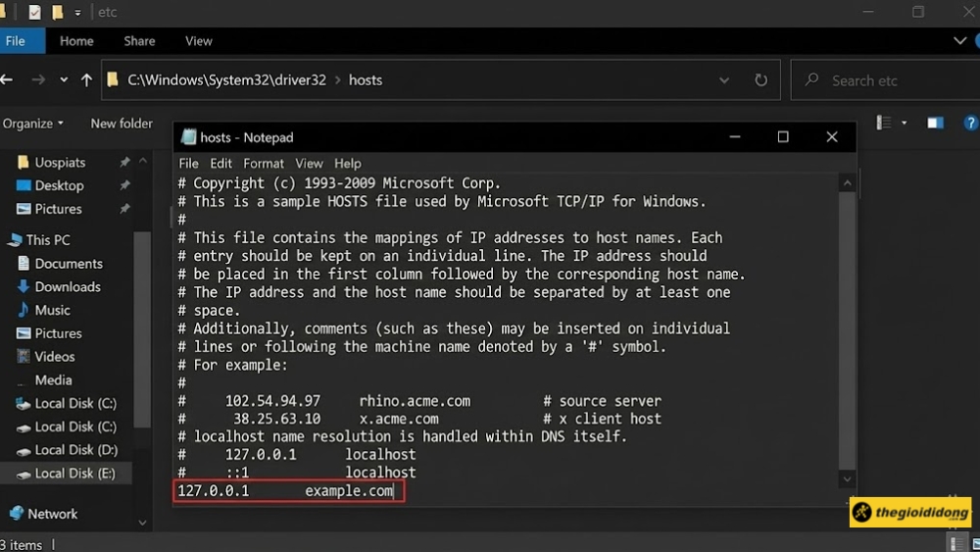Unpin Desktop using its pin icon
The width and height of the screenshot is (980, 552).
tap(125, 185)
